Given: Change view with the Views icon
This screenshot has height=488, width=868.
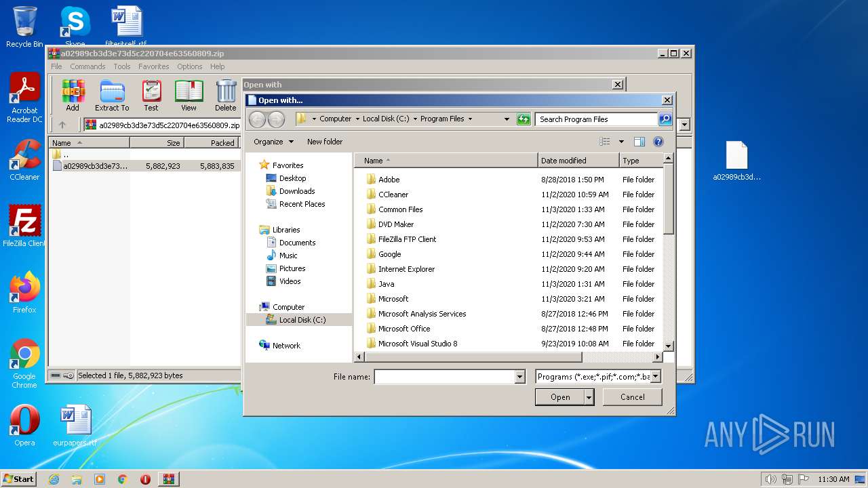Looking at the screenshot, I should [x=605, y=142].
